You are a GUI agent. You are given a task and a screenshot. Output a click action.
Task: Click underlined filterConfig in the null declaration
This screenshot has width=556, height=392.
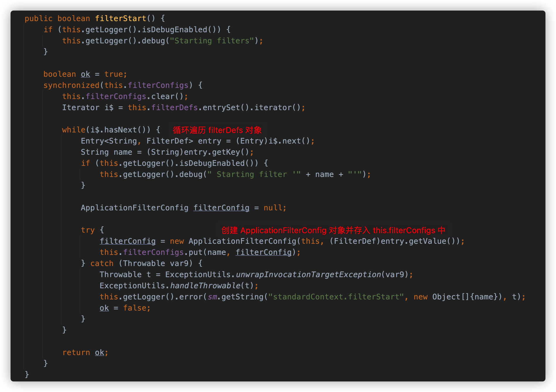221,208
